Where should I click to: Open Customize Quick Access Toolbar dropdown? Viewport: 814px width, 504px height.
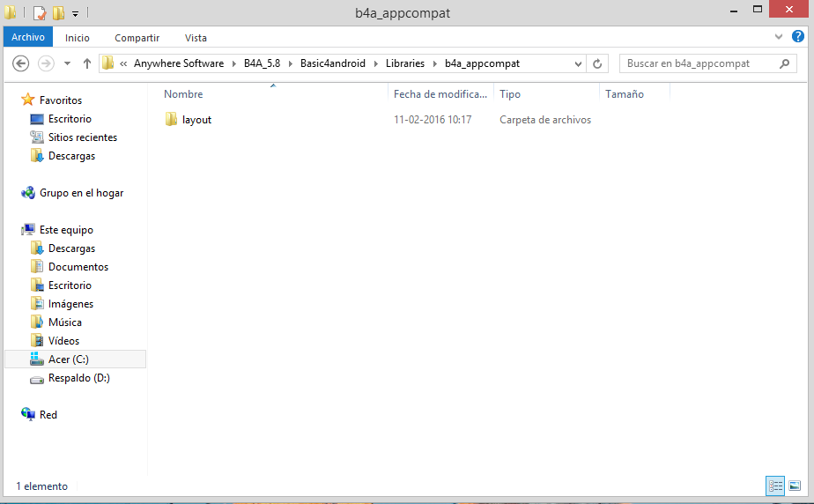75,13
